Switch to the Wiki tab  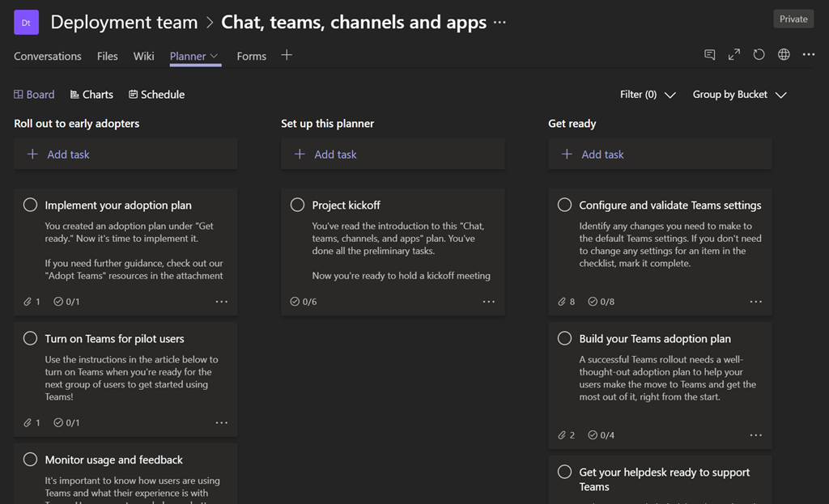pyautogui.click(x=143, y=57)
